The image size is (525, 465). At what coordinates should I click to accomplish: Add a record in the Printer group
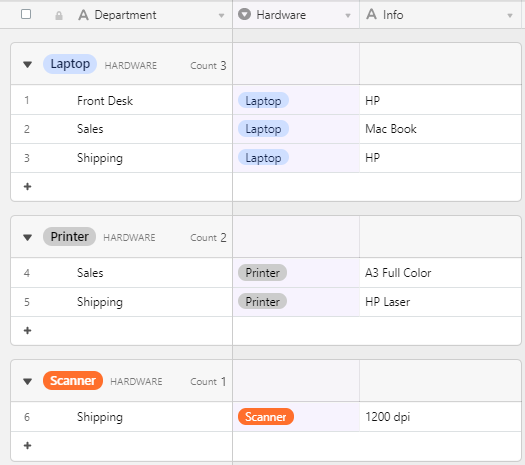click(27, 331)
